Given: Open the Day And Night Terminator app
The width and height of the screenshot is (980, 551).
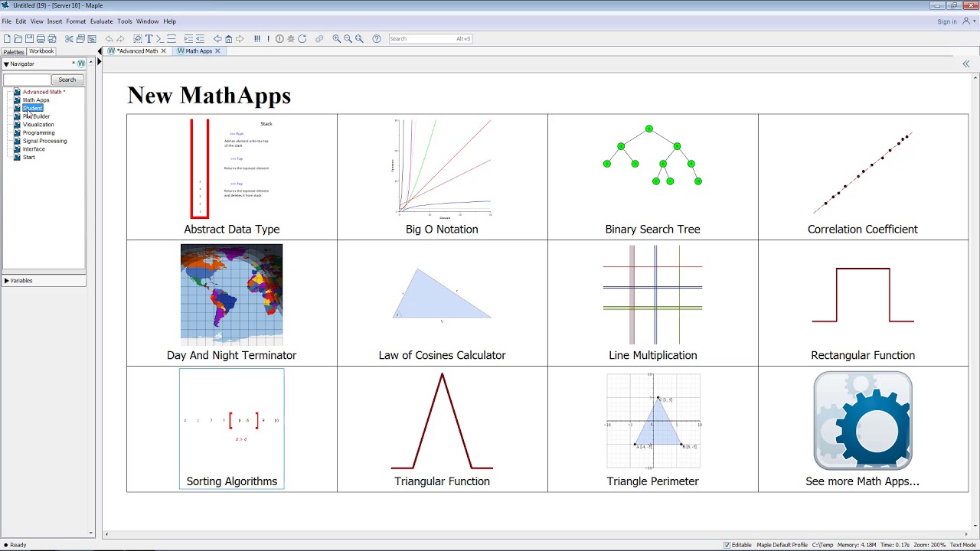Looking at the screenshot, I should click(232, 303).
